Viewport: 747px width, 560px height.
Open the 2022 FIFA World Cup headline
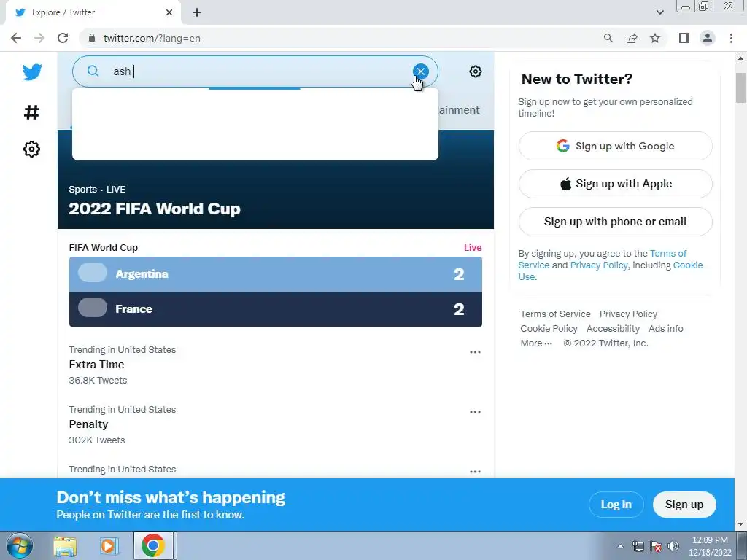155,209
